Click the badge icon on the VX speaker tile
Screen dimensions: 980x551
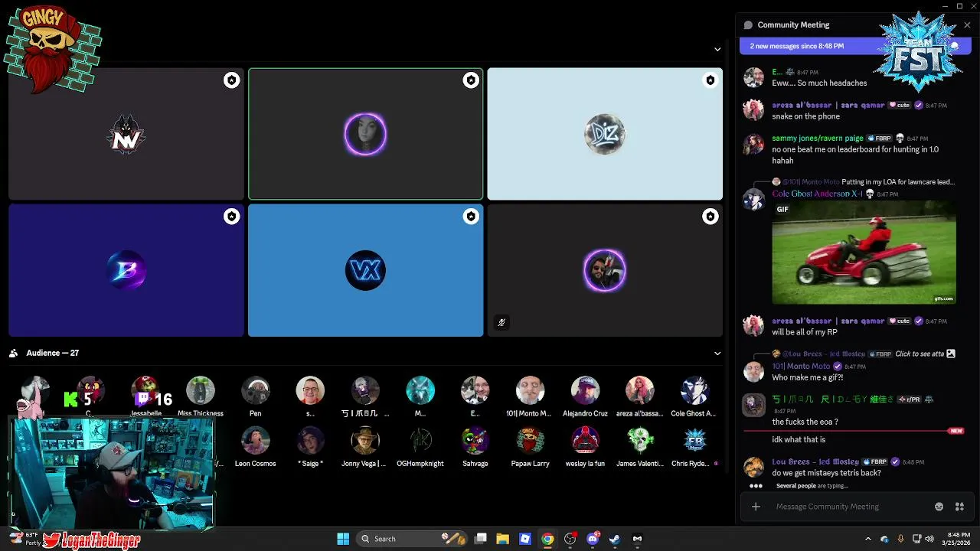pyautogui.click(x=471, y=217)
